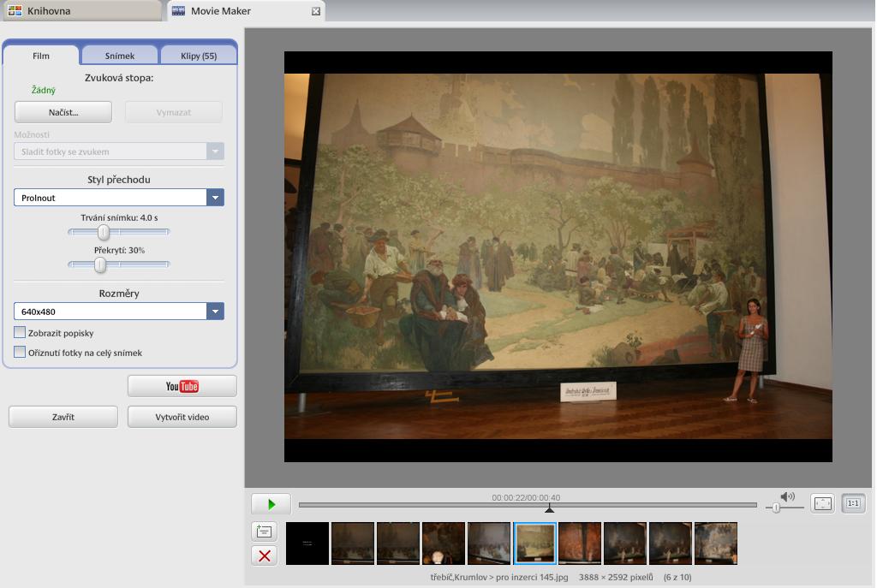Click the Vymazat button
The image size is (877, 588).
coord(173,112)
